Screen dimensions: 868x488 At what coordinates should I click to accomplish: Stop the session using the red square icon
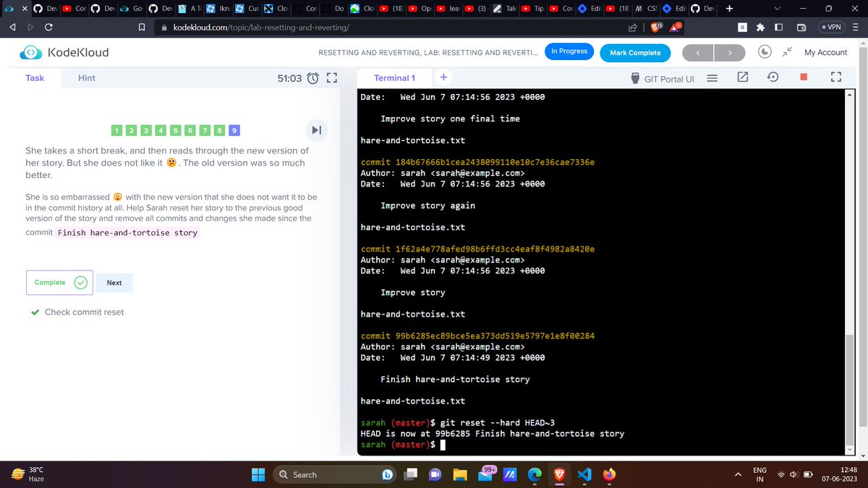pos(803,77)
